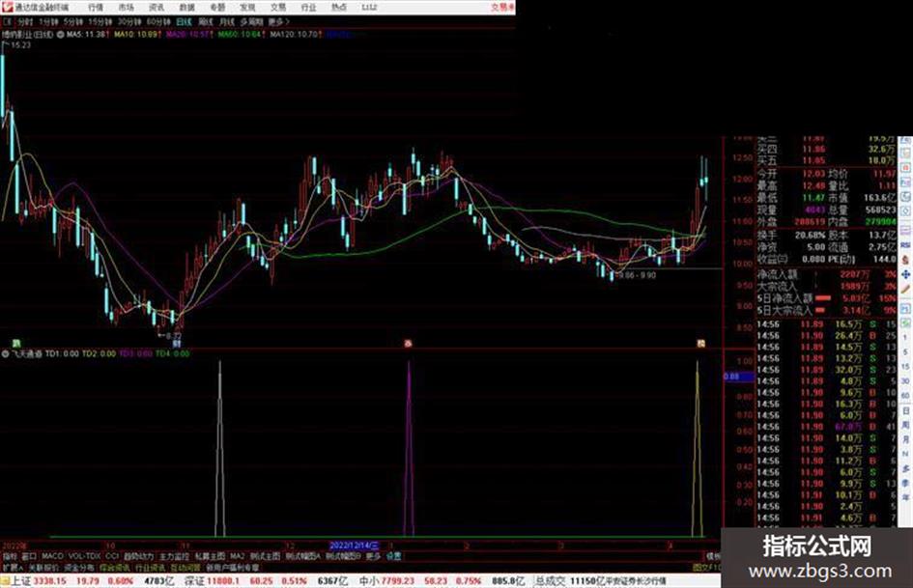Click the event marker icon above yellow spike
The image size is (913, 588).
[x=701, y=344]
